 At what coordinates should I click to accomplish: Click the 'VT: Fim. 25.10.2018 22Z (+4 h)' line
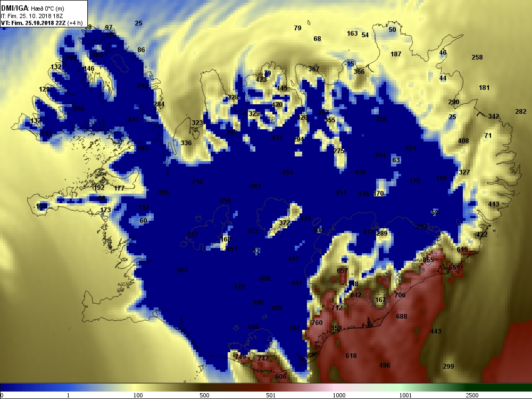click(41, 23)
